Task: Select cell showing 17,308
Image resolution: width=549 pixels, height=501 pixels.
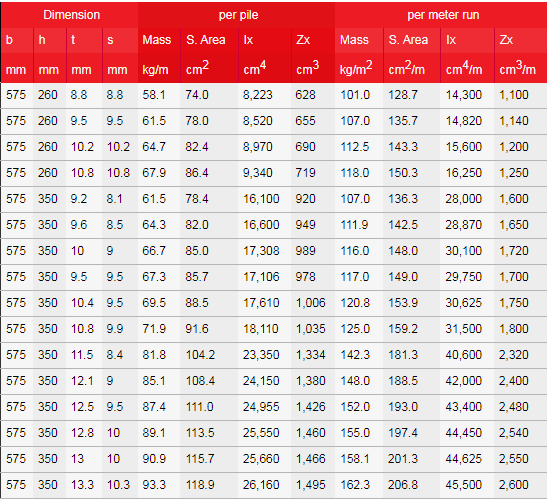Action: pyautogui.click(x=261, y=251)
